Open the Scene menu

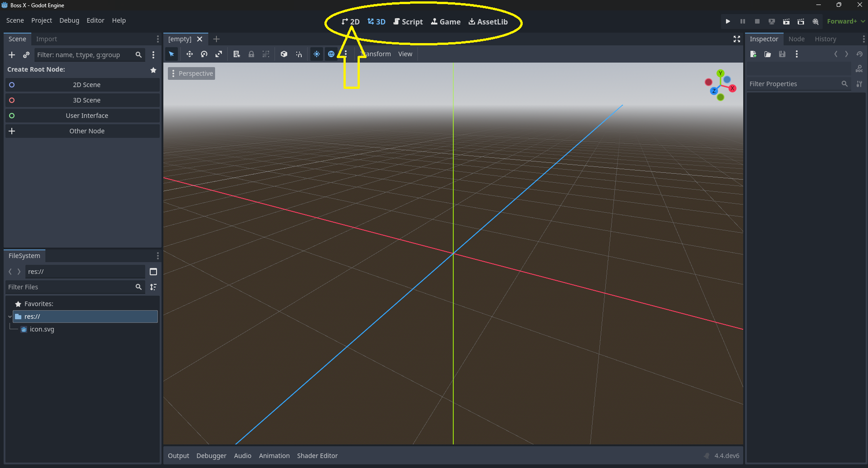pyautogui.click(x=15, y=20)
